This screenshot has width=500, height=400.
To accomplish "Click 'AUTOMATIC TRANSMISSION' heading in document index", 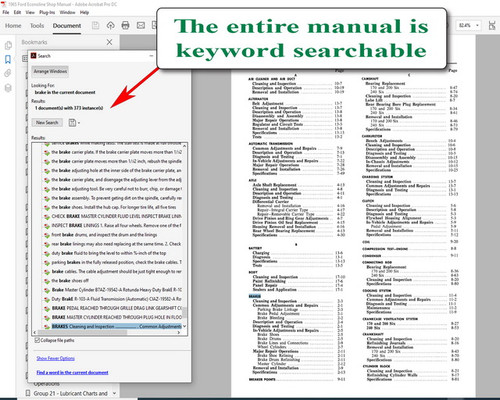I will point(271,144).
